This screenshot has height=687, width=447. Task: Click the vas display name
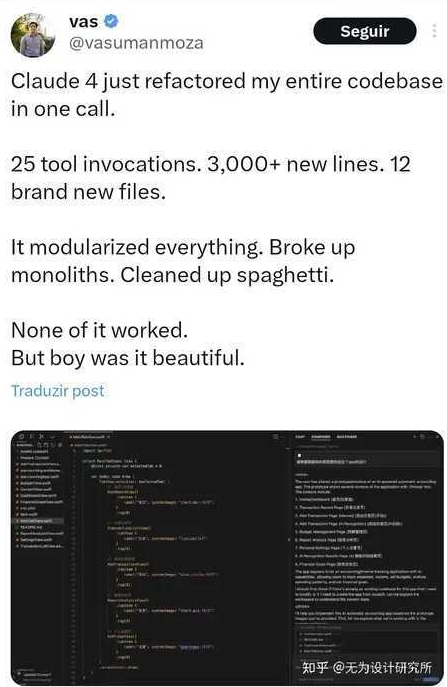click(x=83, y=21)
